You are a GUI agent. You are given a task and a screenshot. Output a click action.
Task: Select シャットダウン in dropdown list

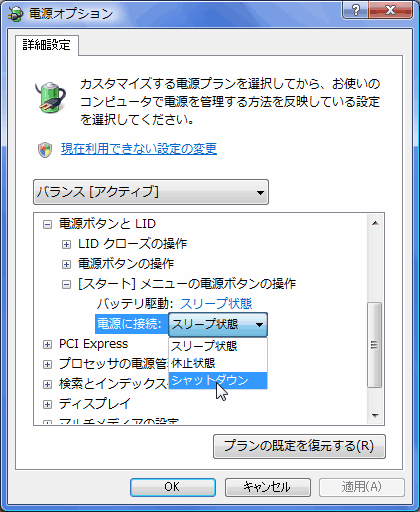pyautogui.click(x=218, y=380)
